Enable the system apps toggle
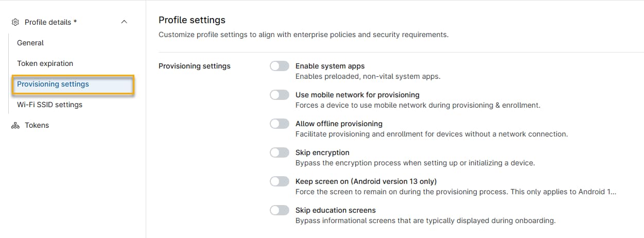This screenshot has width=644, height=238. coord(280,66)
